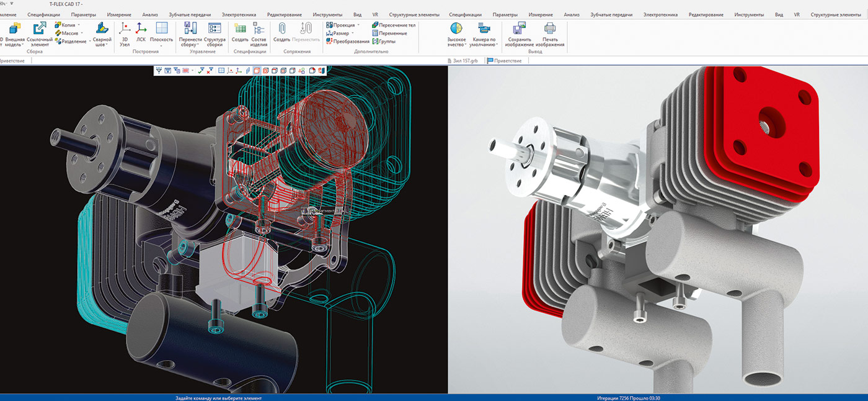
Task: Click the Группы icon
Action: coord(376,41)
